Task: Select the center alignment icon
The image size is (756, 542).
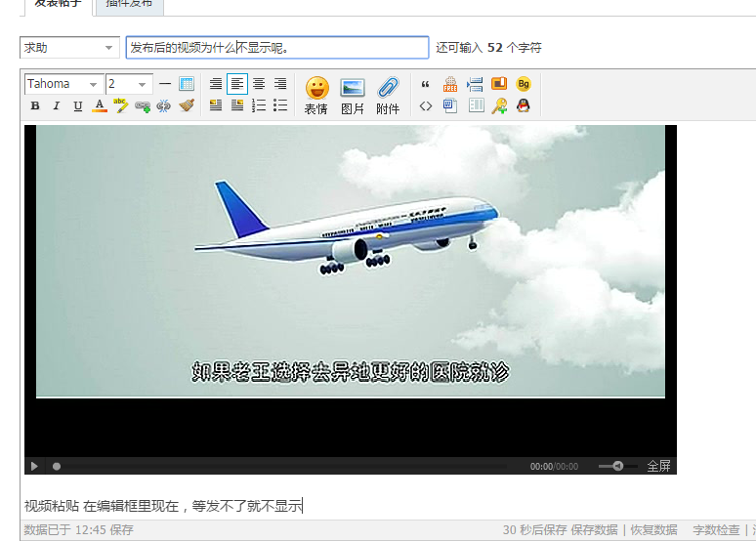Action: coord(259,84)
